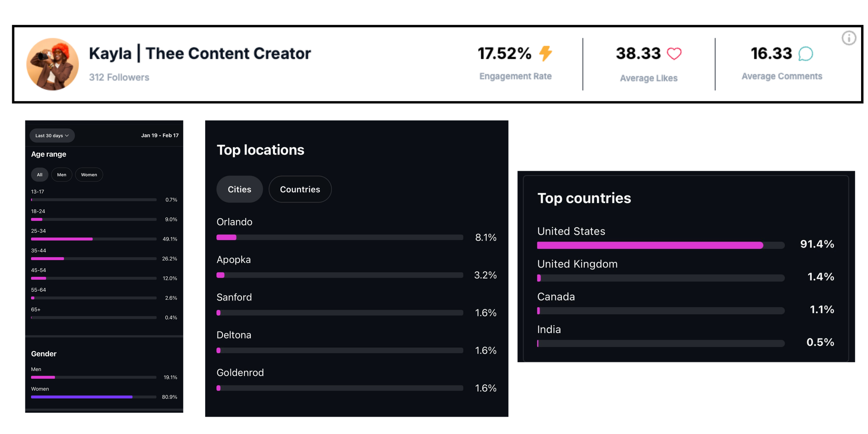Click the heart icon beside average likes

(674, 54)
